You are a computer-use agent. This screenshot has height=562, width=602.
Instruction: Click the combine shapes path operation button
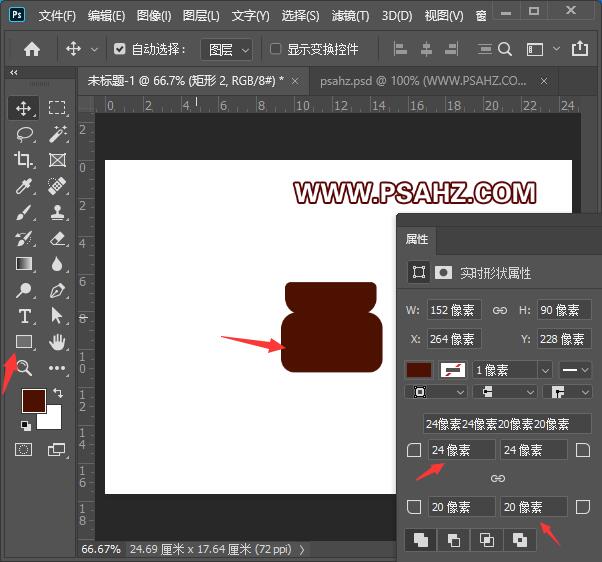(x=420, y=540)
